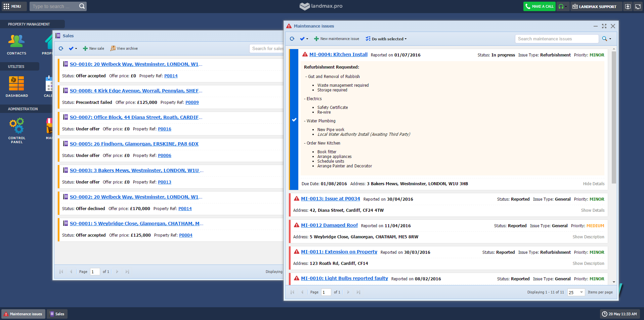Open the Contacts module icon
This screenshot has height=320, width=644.
click(x=16, y=41)
